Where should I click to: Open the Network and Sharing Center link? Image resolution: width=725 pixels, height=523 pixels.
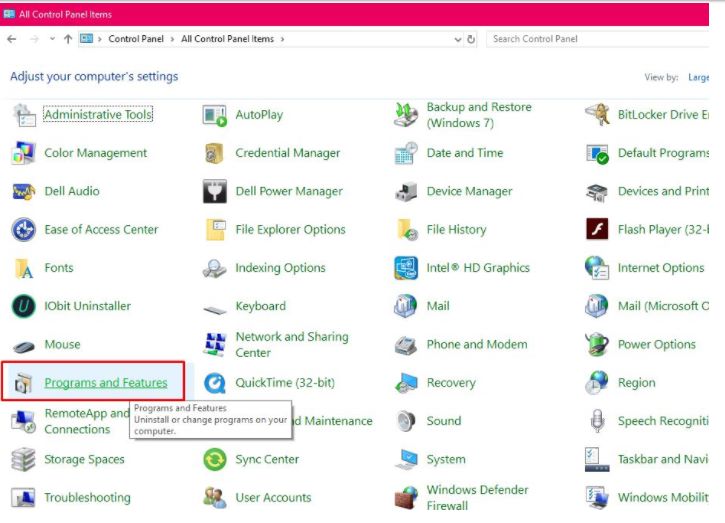pyautogui.click(x=292, y=345)
